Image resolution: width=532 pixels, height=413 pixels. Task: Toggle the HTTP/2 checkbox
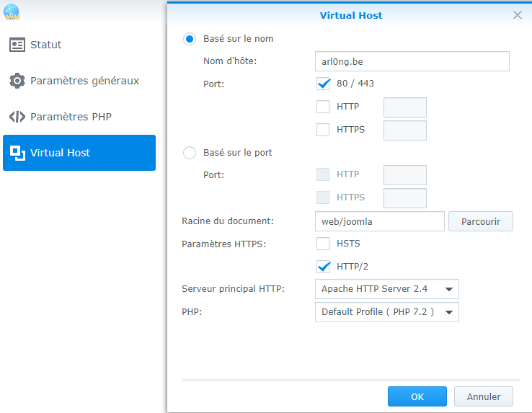[323, 267]
